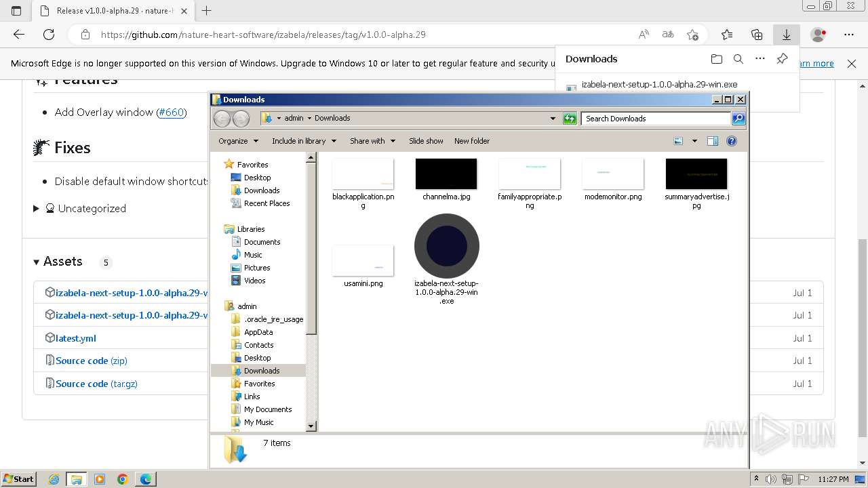Image resolution: width=868 pixels, height=488 pixels.
Task: Click Explorer forward button
Action: click(241, 119)
